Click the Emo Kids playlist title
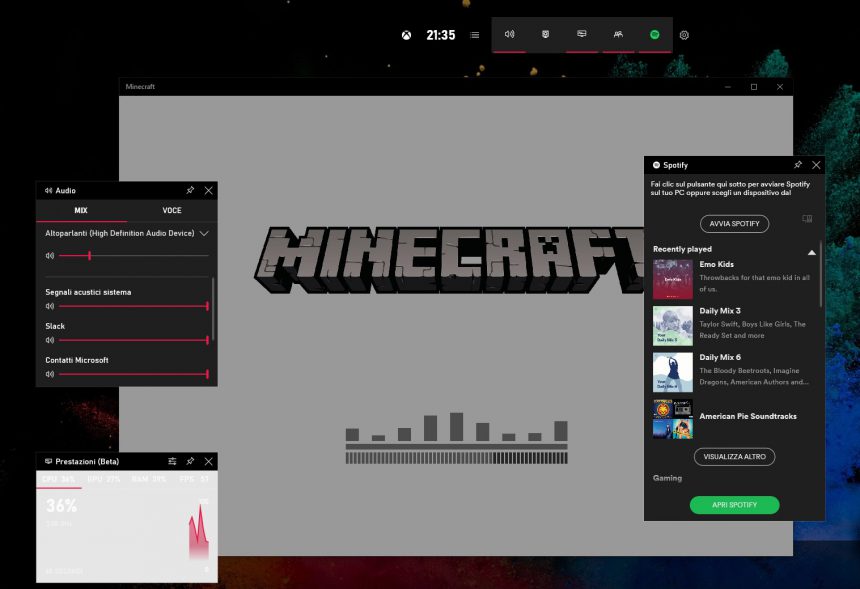860x589 pixels. coord(716,264)
